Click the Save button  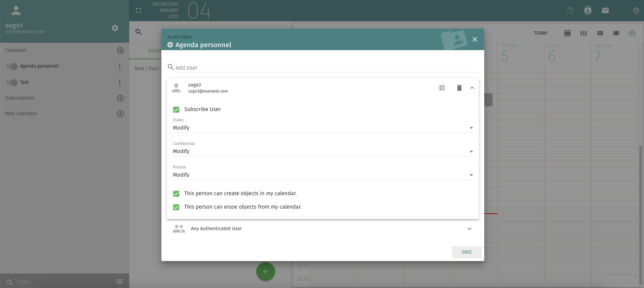click(466, 252)
